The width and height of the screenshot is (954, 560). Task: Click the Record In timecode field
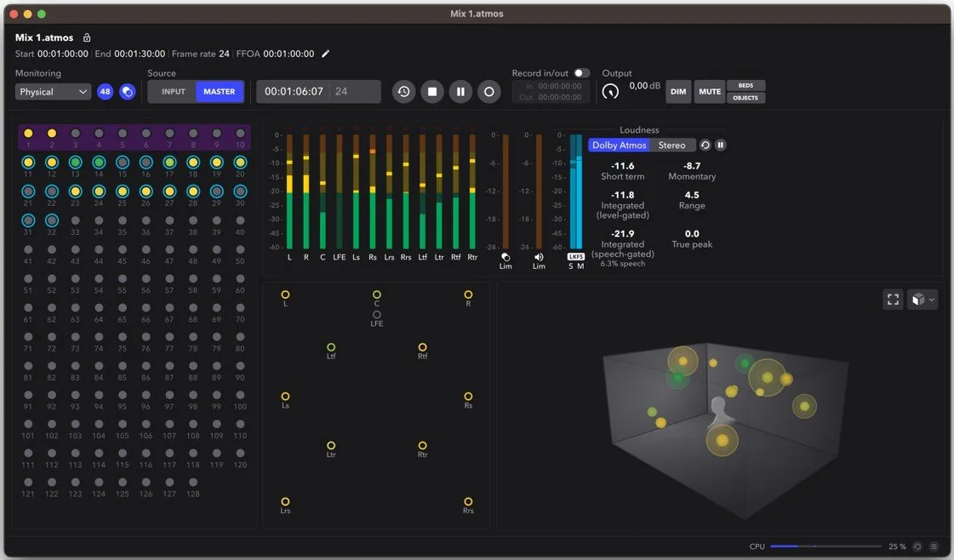click(x=559, y=87)
